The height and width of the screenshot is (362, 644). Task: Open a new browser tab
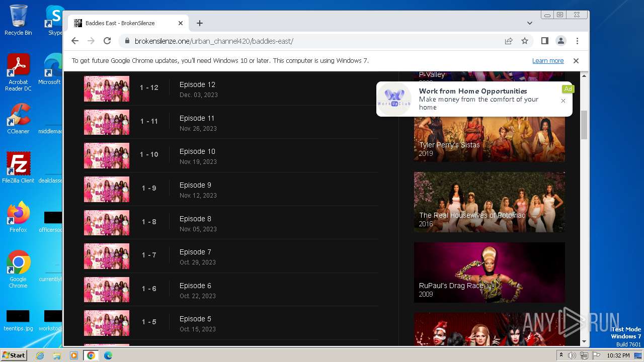tap(200, 23)
